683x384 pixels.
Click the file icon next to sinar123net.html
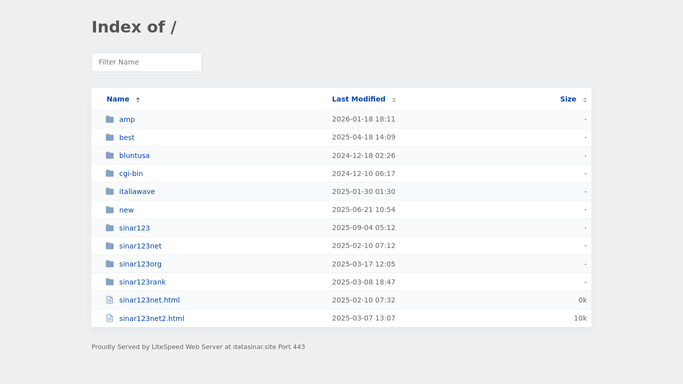(x=110, y=300)
